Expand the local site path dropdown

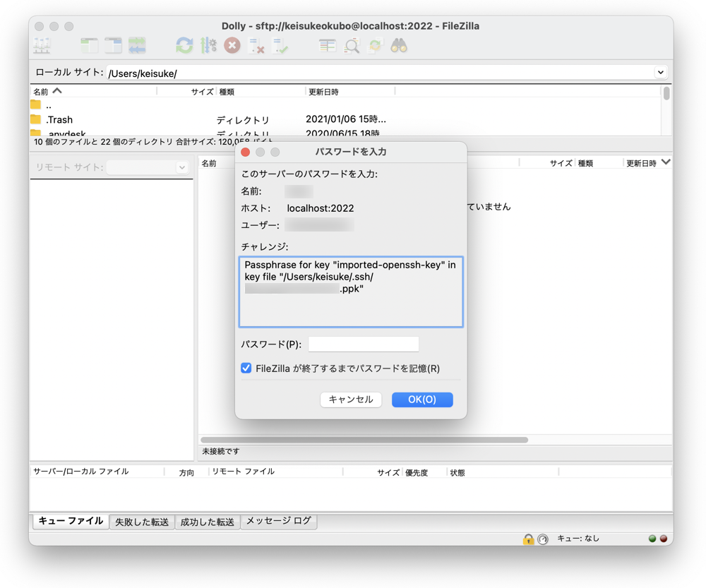point(661,73)
